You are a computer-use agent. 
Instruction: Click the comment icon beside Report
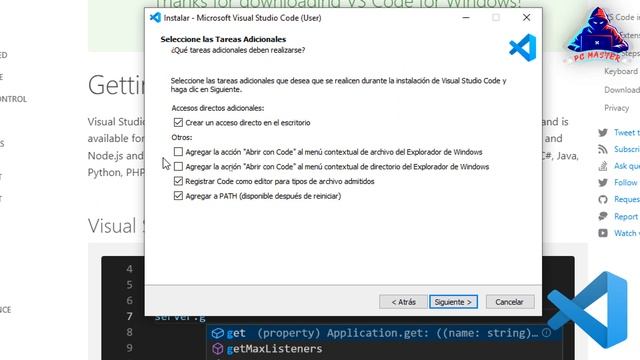603,216
